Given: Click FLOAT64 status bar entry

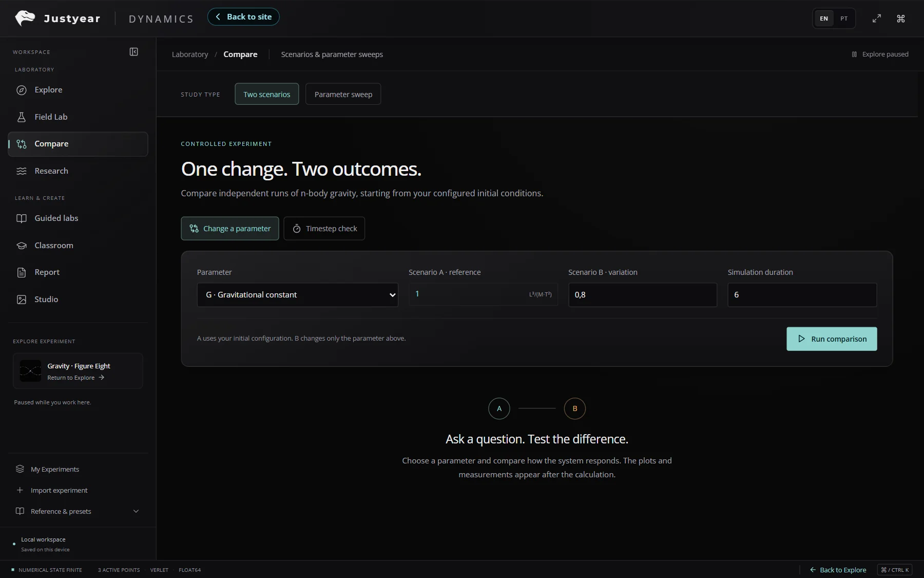Looking at the screenshot, I should click(x=189, y=570).
